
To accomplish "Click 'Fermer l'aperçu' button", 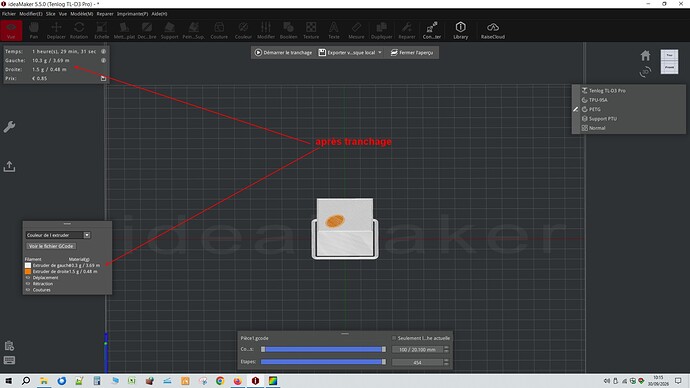I will pos(412,52).
